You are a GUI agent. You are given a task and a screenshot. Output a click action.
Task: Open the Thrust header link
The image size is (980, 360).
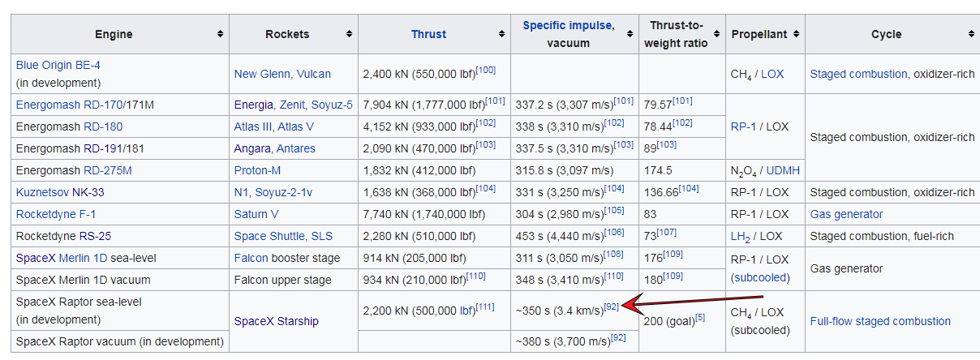click(428, 34)
